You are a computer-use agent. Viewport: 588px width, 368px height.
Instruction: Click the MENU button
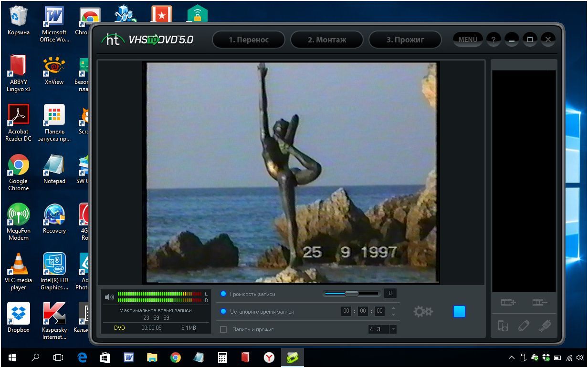(467, 40)
